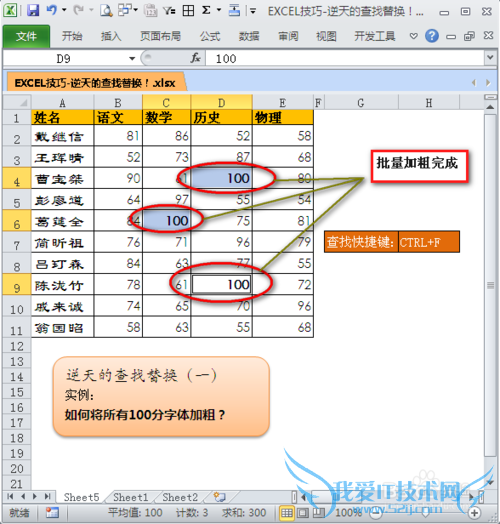Select column A header

tap(62, 102)
